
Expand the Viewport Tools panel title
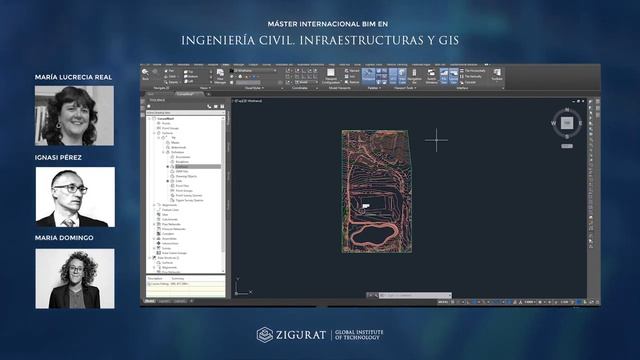pyautogui.click(x=405, y=88)
